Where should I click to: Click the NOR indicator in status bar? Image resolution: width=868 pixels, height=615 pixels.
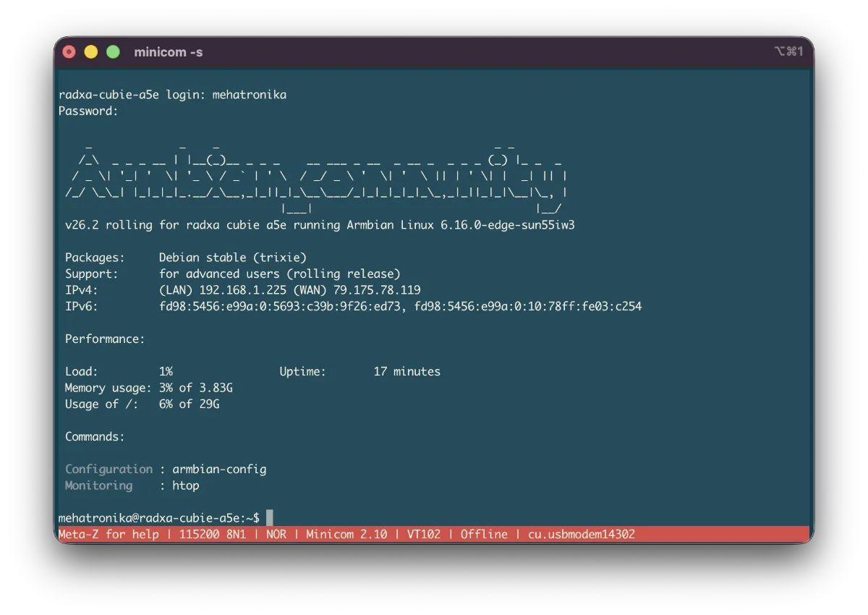276,534
